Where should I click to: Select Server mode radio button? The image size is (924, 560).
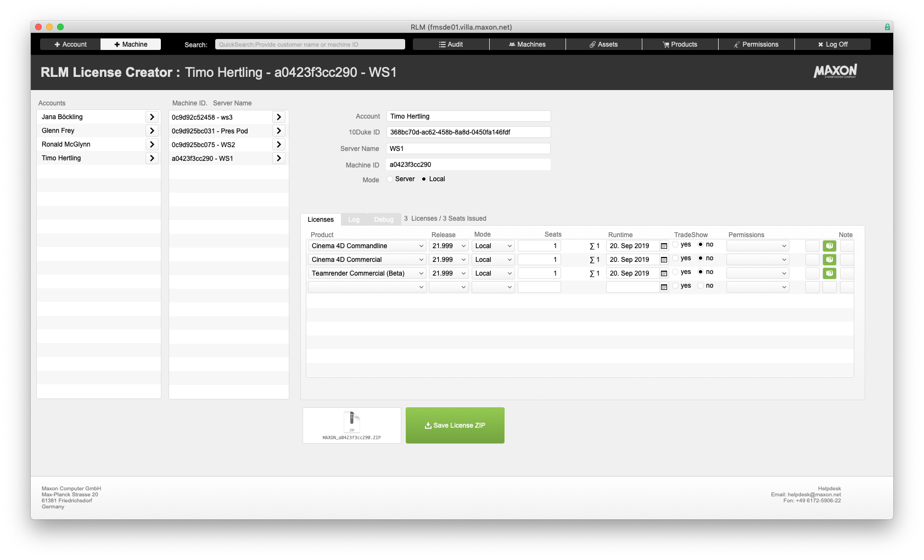[390, 179]
